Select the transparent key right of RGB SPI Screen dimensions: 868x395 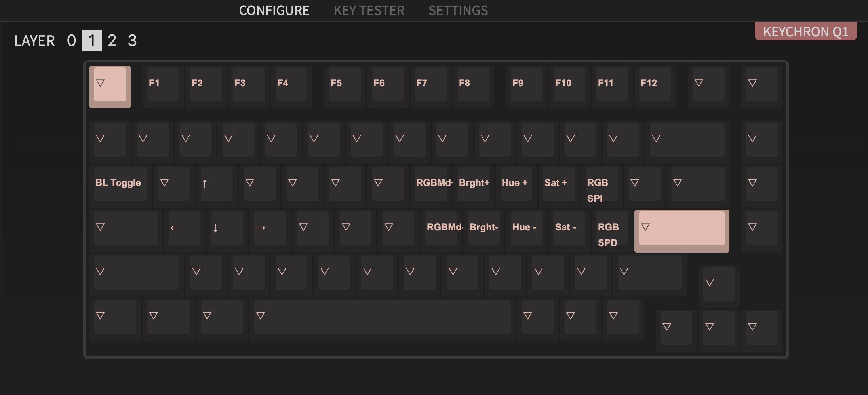645,187
